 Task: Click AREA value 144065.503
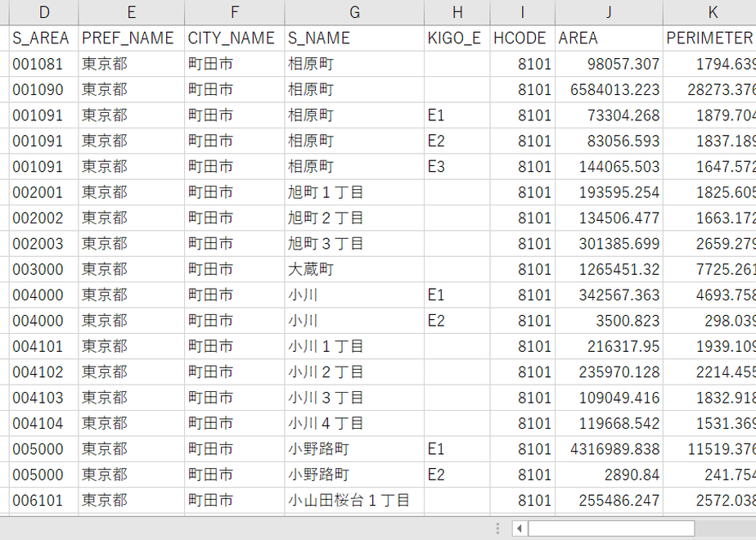pyautogui.click(x=609, y=166)
